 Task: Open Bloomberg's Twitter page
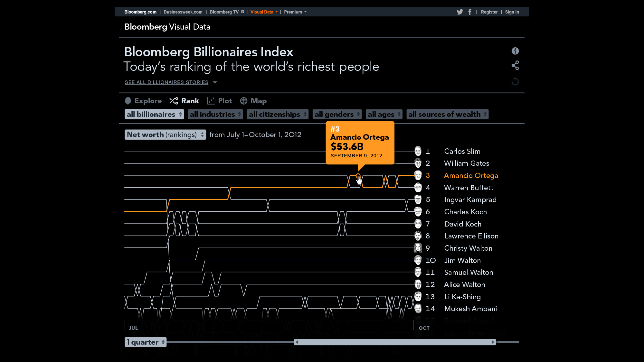459,12
